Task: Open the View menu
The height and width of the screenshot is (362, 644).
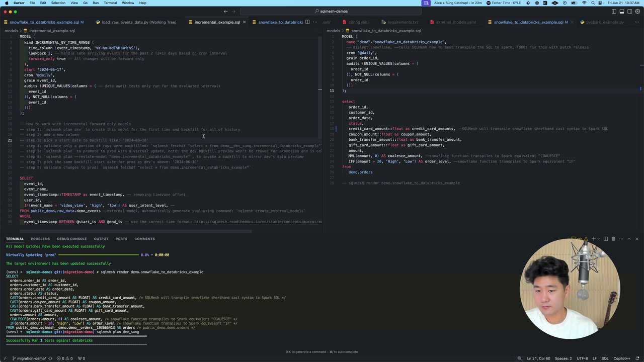Action: [x=74, y=3]
